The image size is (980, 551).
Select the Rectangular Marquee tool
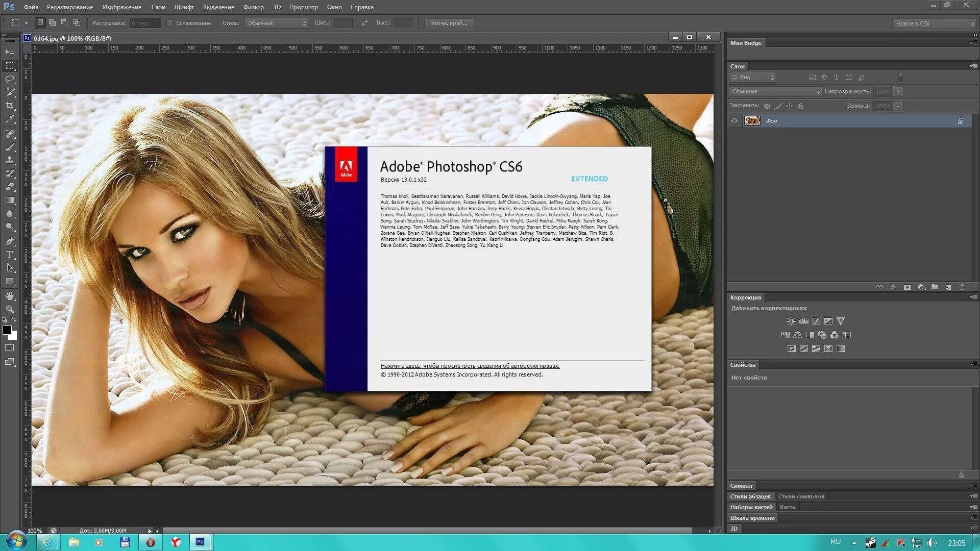(x=9, y=65)
